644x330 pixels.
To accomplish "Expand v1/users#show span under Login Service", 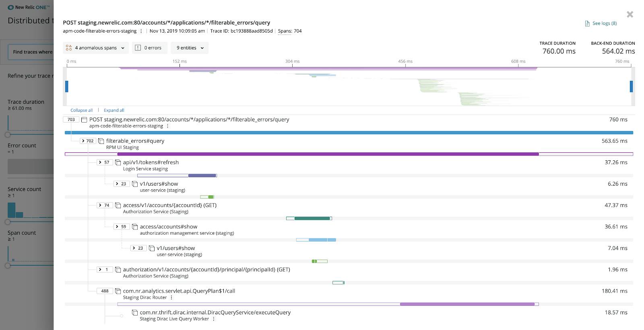I will pos(122,184).
